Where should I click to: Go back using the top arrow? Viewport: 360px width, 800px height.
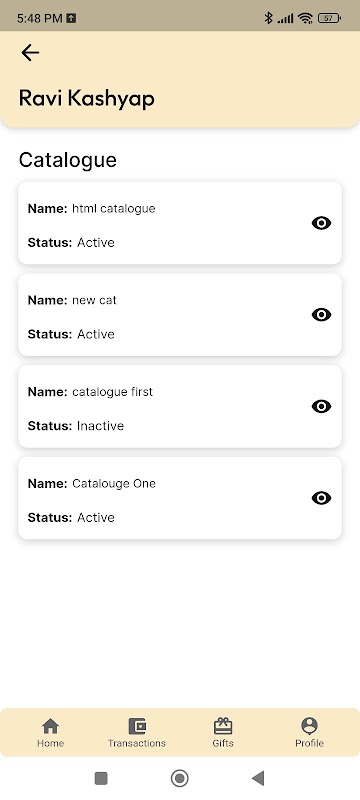(30, 53)
